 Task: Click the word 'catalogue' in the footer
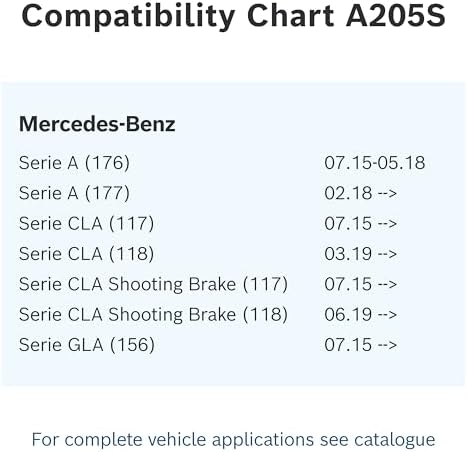pos(394,440)
